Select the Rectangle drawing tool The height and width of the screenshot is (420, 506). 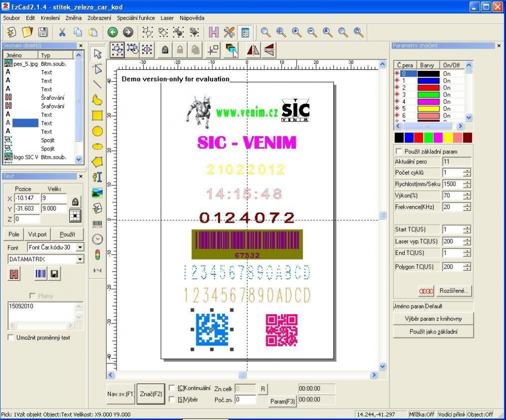97,115
